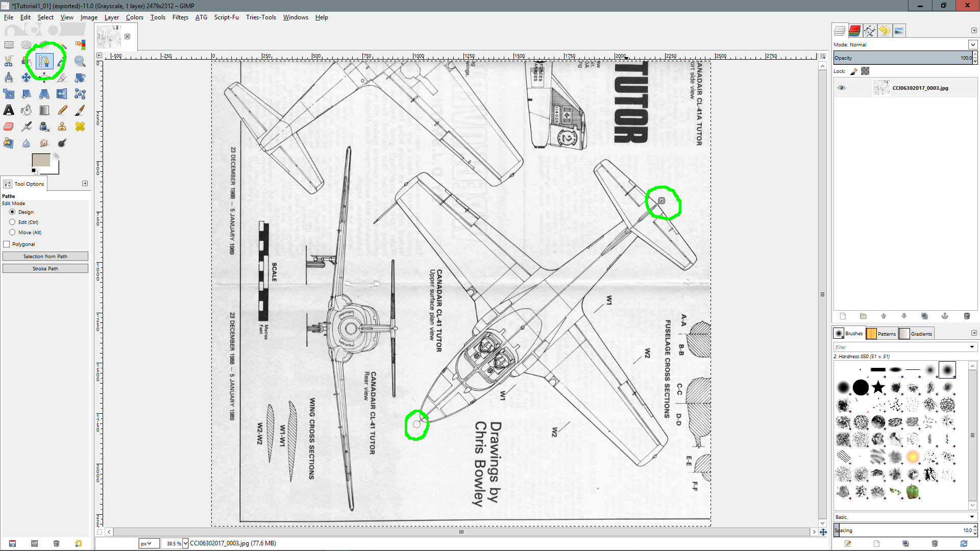Pick the Clone stamp tool
This screenshot has height=551, width=980.
(x=62, y=127)
